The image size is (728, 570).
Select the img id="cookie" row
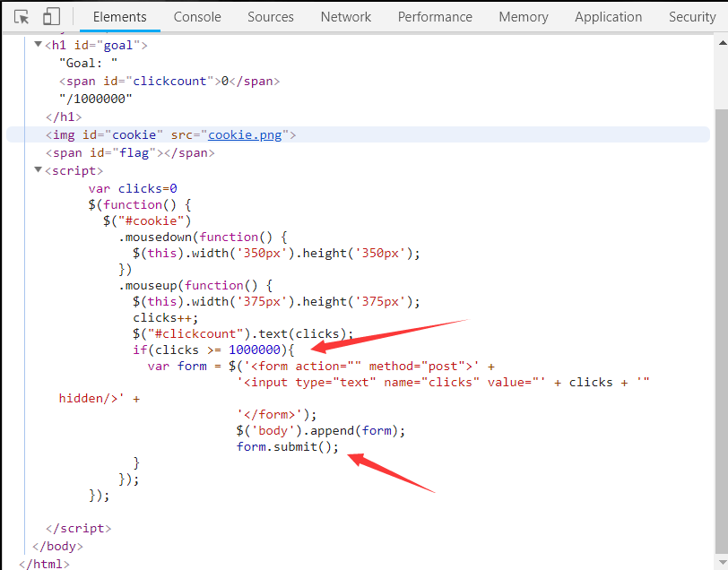coord(358,134)
